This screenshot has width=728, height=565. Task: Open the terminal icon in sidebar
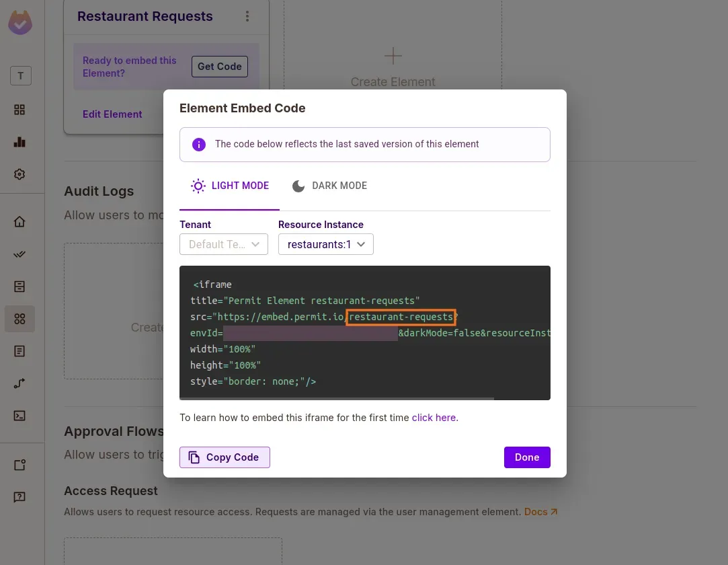tap(19, 416)
